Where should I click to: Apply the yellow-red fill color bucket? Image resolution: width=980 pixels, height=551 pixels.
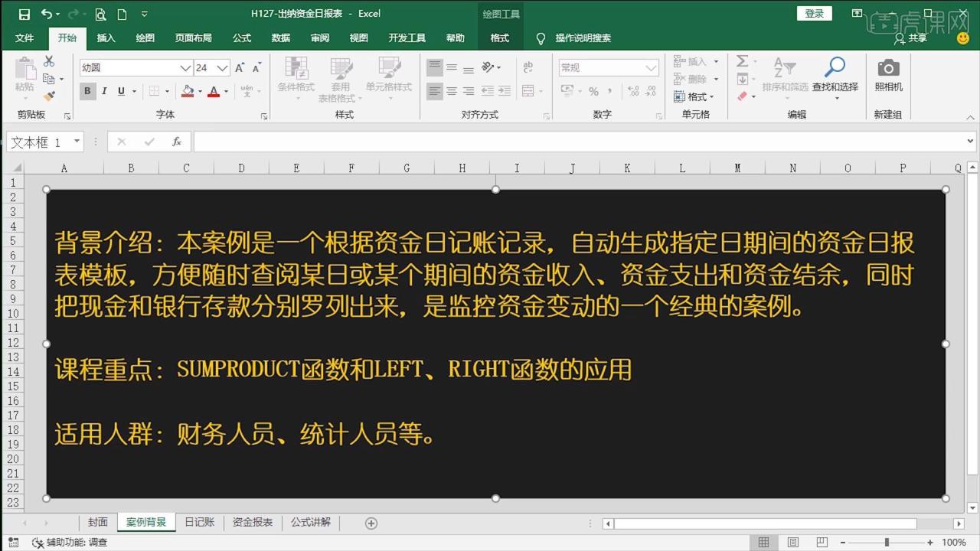coord(188,91)
